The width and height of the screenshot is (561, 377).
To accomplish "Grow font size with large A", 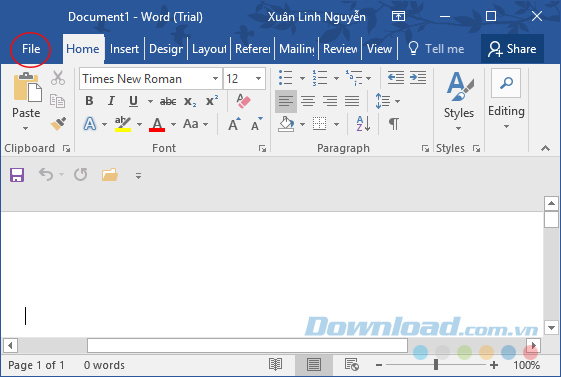I will click(234, 124).
